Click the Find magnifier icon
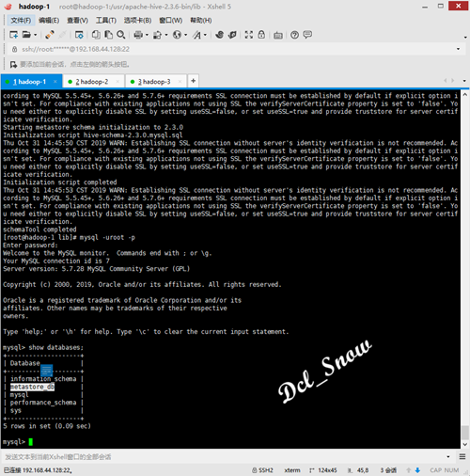Viewport: 470px width, 476px height. [121, 35]
